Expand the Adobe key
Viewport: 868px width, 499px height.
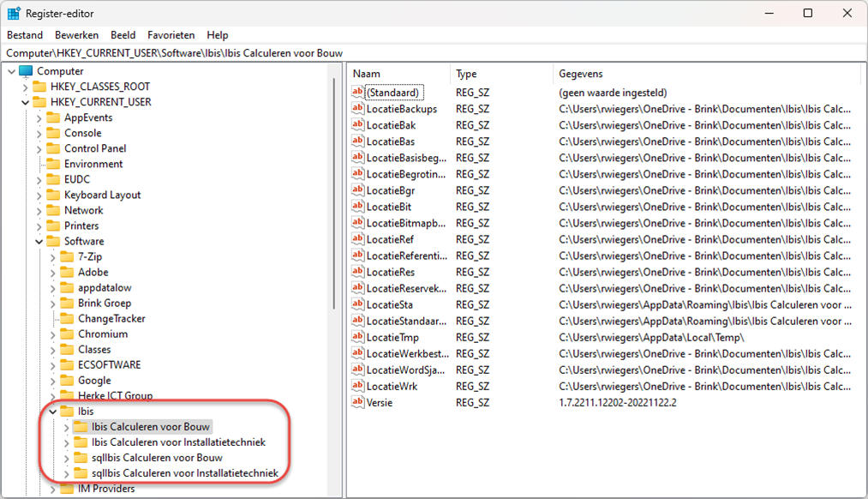[x=52, y=272]
